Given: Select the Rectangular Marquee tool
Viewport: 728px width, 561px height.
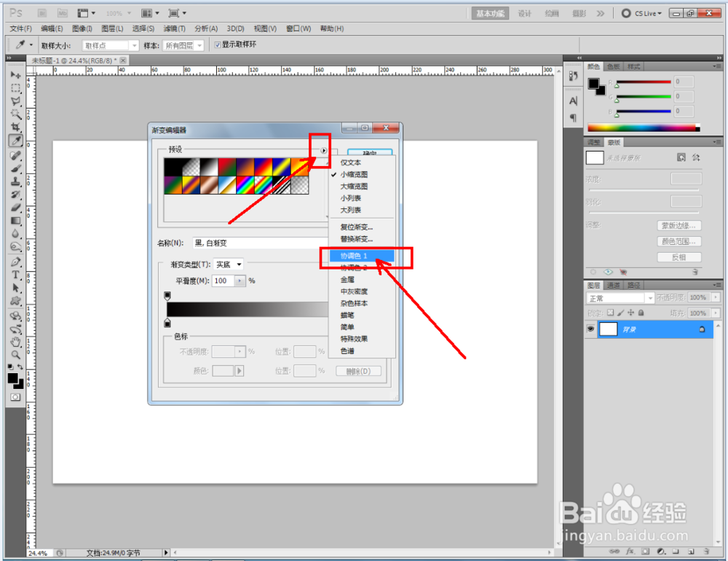Looking at the screenshot, I should [15, 88].
